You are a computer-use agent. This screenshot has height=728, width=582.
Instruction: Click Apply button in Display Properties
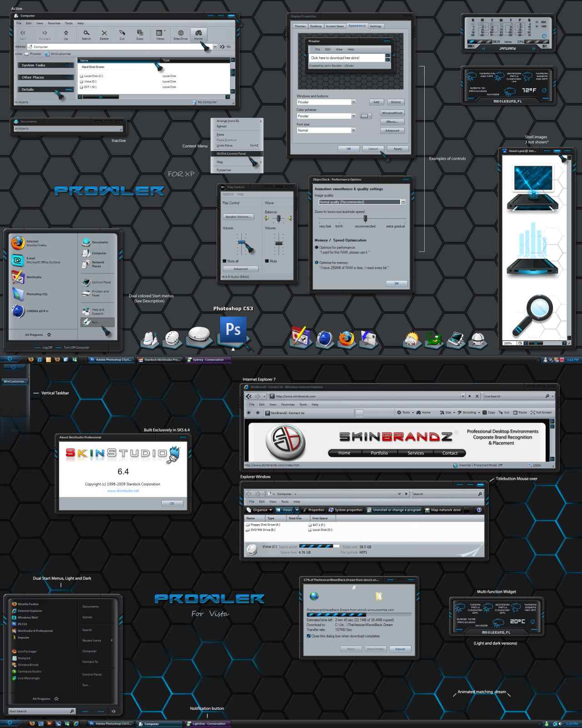398,149
